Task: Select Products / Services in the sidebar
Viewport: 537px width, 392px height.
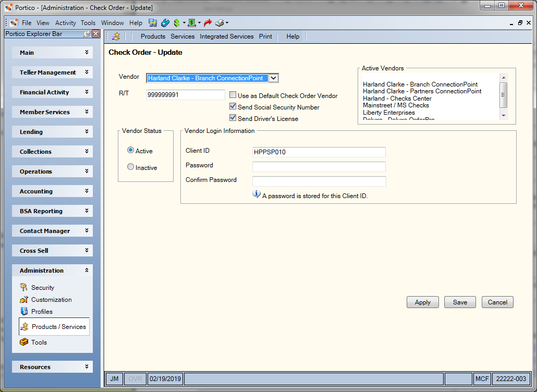Action: tap(54, 327)
